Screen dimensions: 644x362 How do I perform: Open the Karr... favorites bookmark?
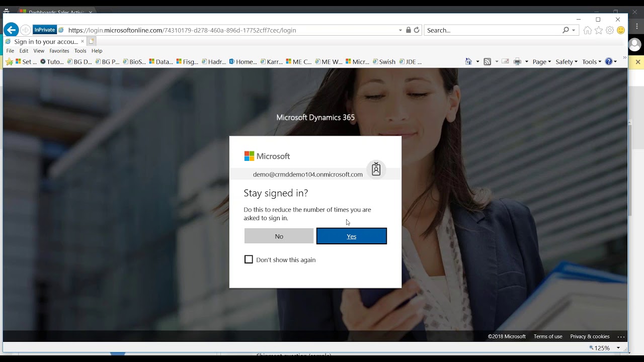click(272, 62)
